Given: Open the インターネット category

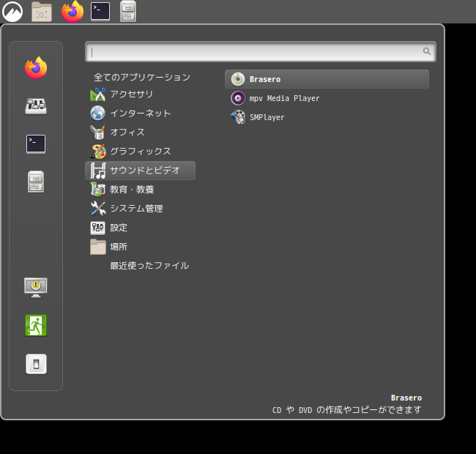Looking at the screenshot, I should pyautogui.click(x=141, y=113).
